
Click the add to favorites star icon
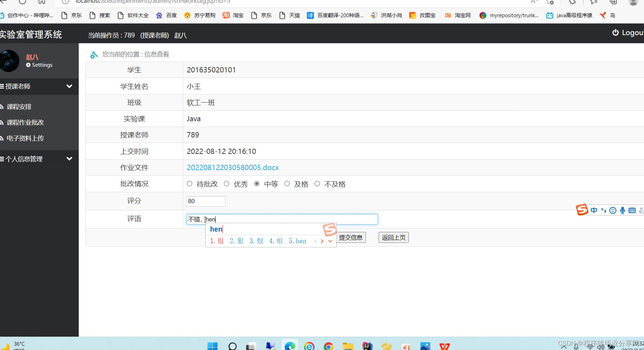coord(550,2)
